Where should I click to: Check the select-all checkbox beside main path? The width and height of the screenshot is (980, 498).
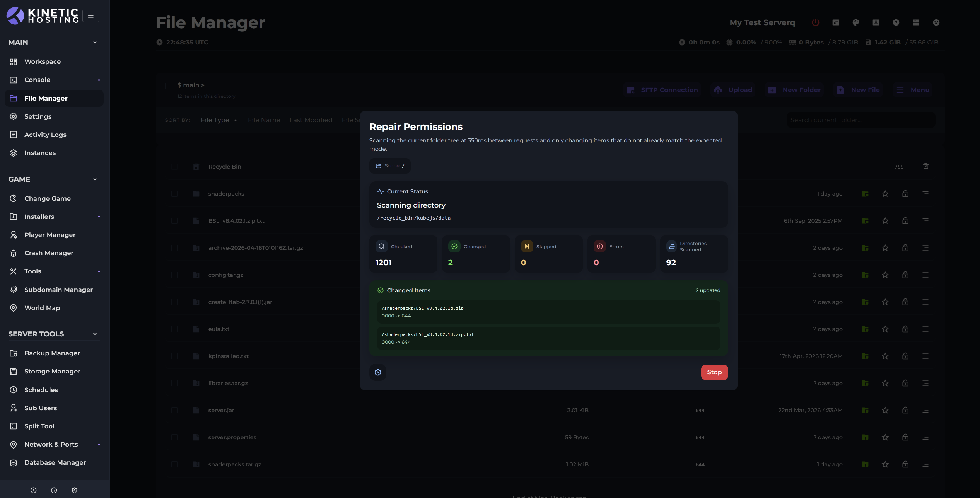[168, 85]
